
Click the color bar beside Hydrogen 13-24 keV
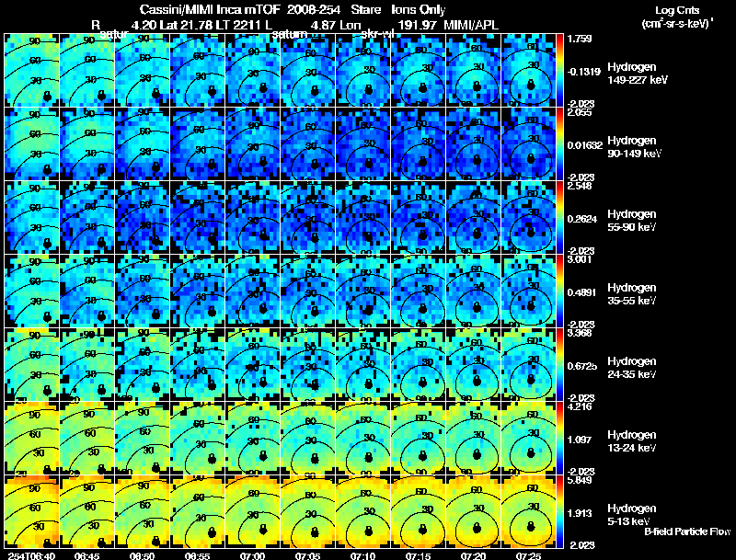pos(559,438)
